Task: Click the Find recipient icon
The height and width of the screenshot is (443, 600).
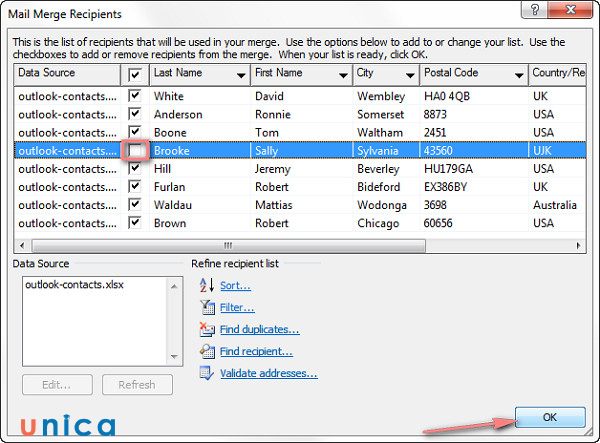Action: [x=207, y=351]
